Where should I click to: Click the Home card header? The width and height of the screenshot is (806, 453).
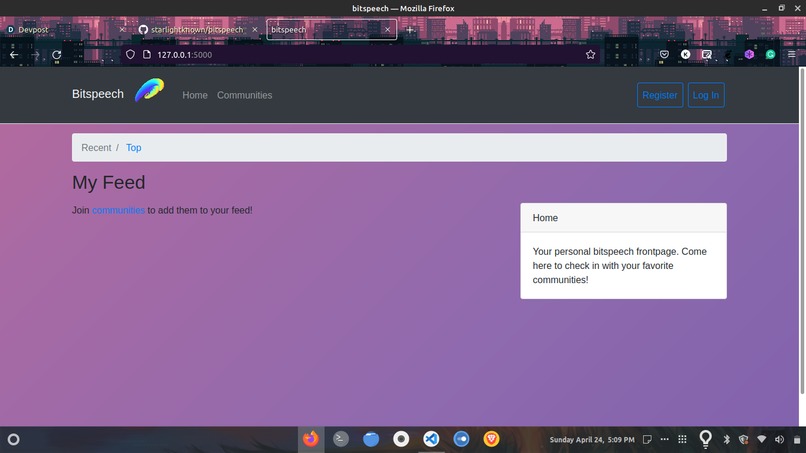(x=624, y=218)
